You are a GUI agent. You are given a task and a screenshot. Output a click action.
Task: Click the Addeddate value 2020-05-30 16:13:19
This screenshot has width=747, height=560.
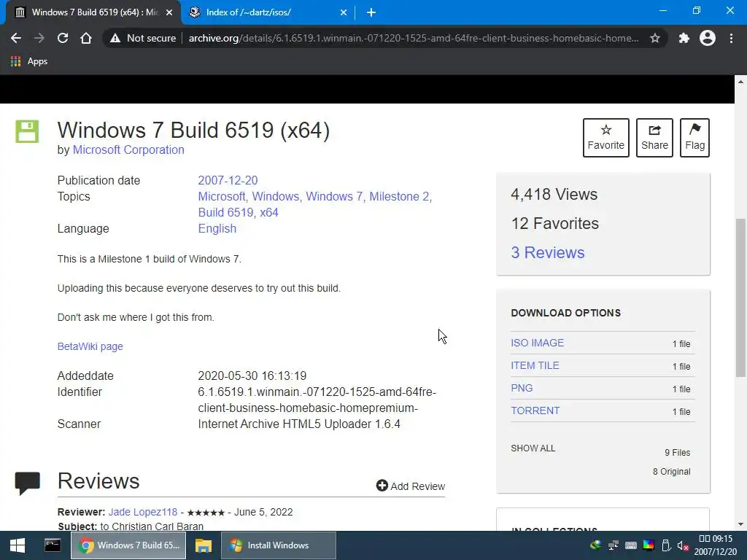tap(252, 376)
